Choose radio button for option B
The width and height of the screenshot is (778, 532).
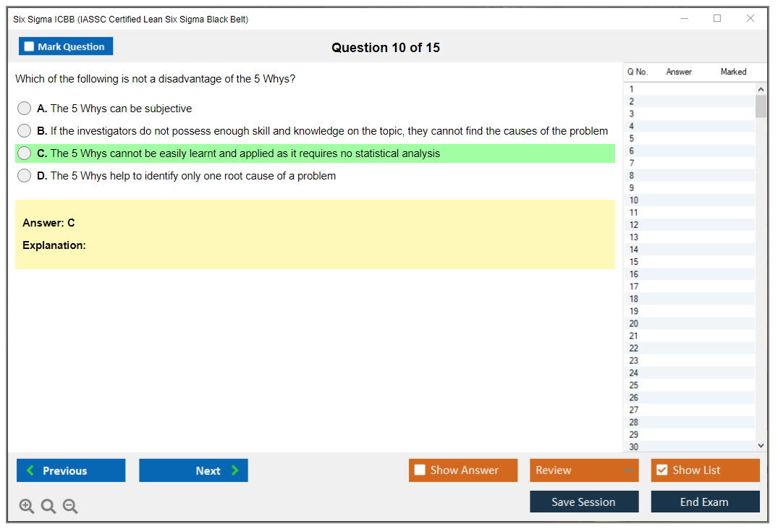(x=25, y=131)
